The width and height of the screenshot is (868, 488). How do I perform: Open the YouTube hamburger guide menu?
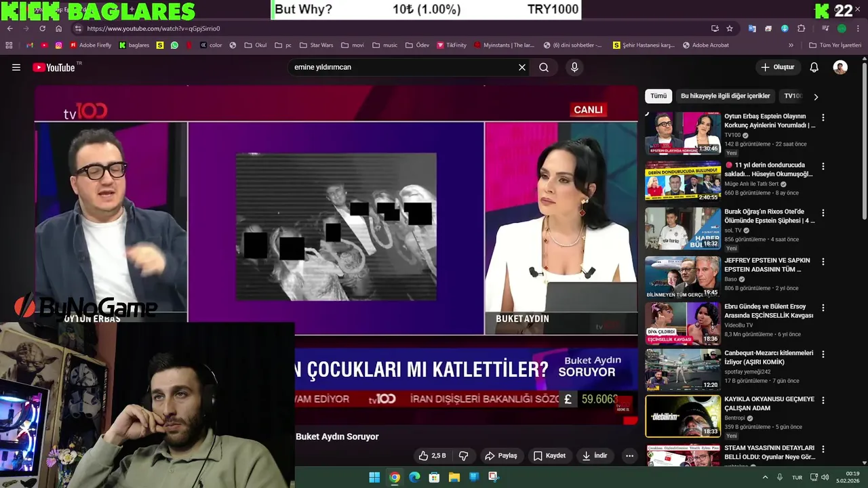16,67
